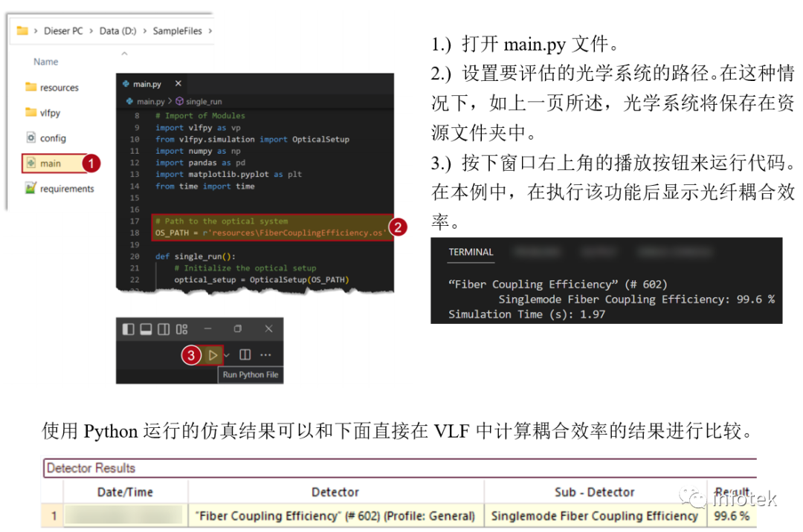Image resolution: width=803 pixels, height=532 pixels.
Task: Click the requirements file icon in the explorer
Action: [30, 188]
